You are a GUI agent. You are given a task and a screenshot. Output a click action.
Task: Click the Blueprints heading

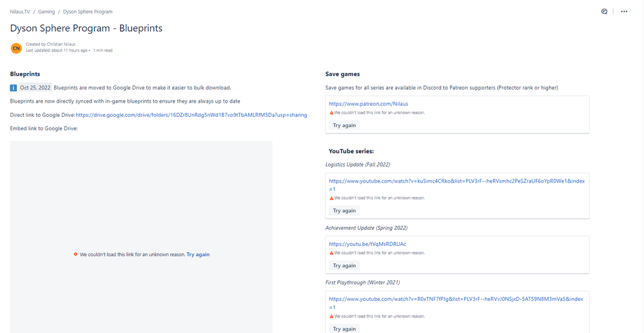[x=25, y=74]
